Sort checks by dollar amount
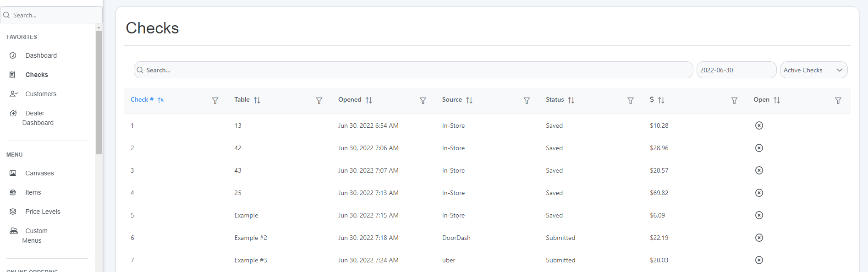Screen dimensions: 868x272 (661, 100)
